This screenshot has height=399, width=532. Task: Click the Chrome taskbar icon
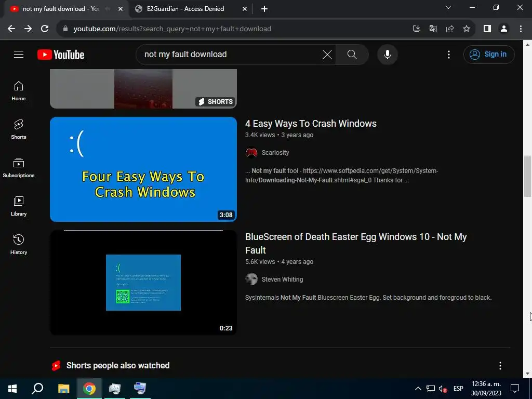89,389
